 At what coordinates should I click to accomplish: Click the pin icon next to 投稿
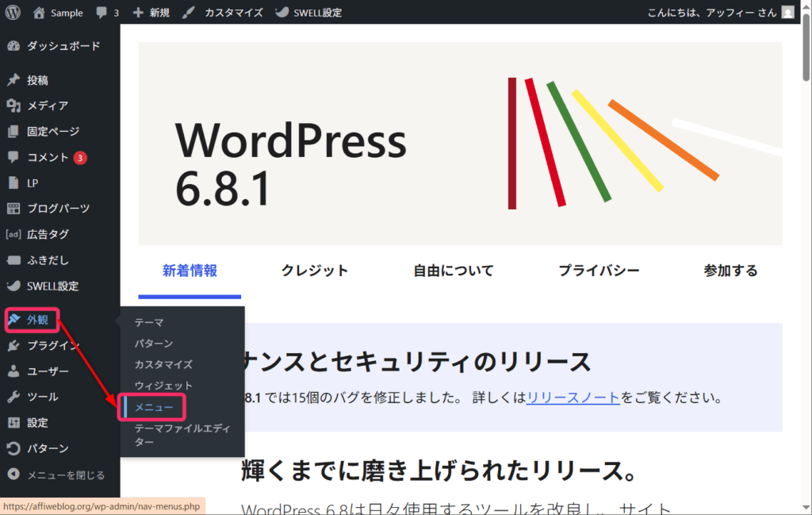tap(13, 80)
